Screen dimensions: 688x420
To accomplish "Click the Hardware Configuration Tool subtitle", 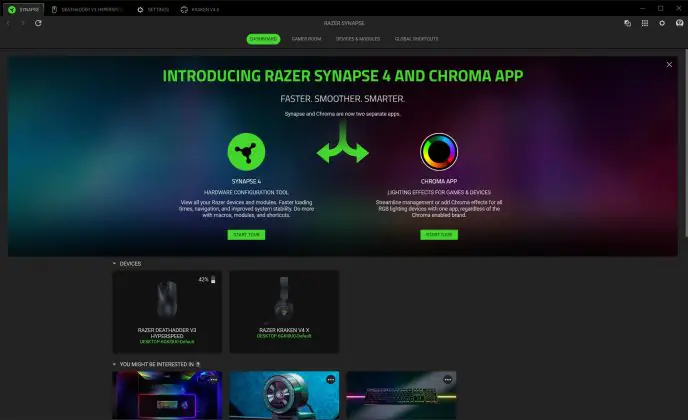I will pos(246,192).
